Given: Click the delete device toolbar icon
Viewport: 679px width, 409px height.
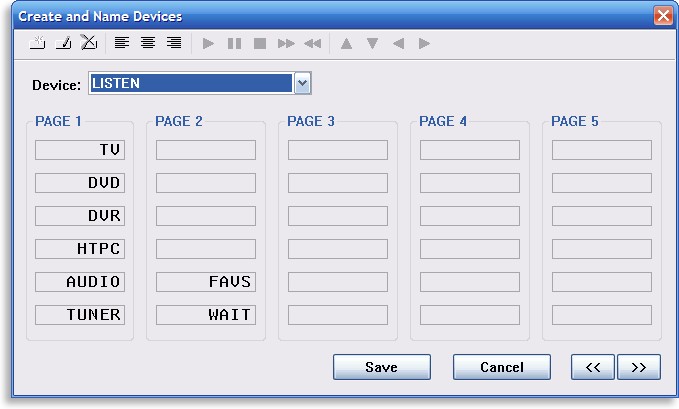Looking at the screenshot, I should (x=88, y=43).
